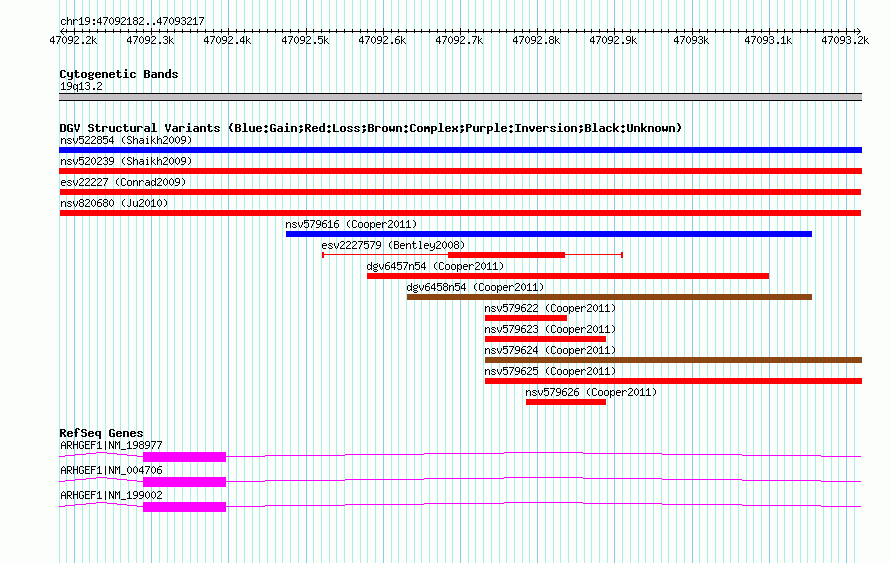Open dgv6457n54 (Cooper2011) label

[x=435, y=266]
